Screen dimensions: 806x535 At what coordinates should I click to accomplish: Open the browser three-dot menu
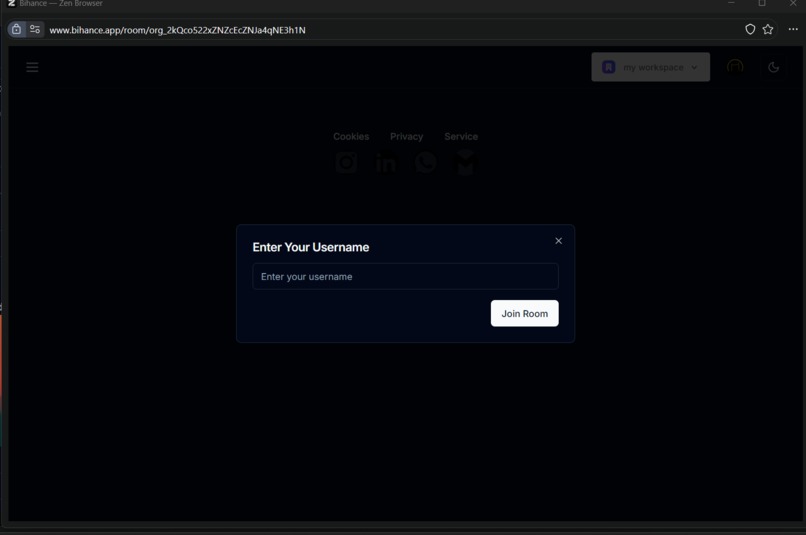(x=793, y=29)
